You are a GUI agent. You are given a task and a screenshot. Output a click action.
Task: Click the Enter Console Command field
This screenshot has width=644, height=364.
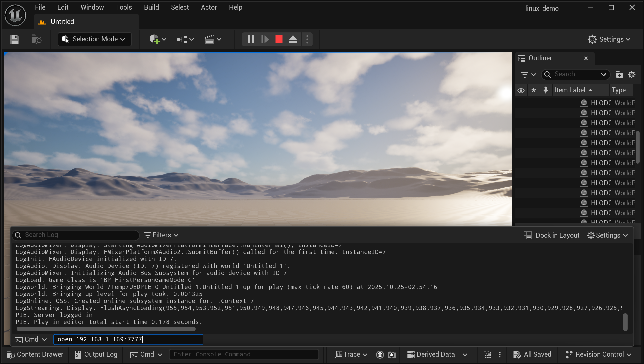244,354
